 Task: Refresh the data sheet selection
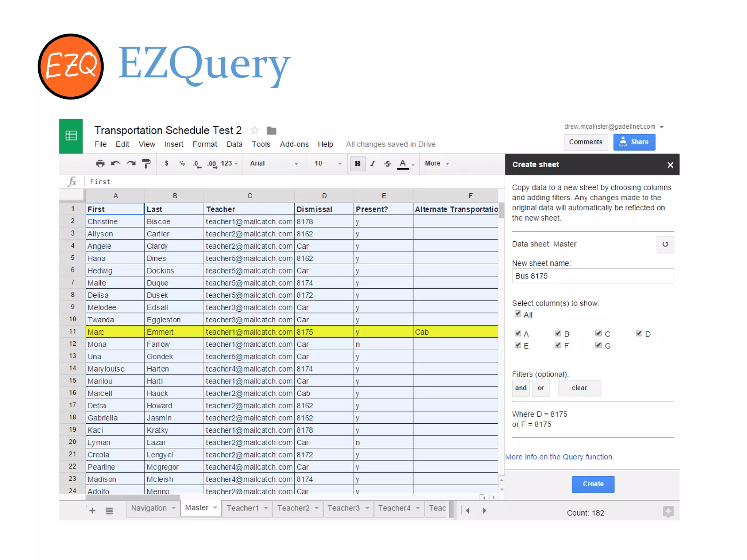[665, 244]
